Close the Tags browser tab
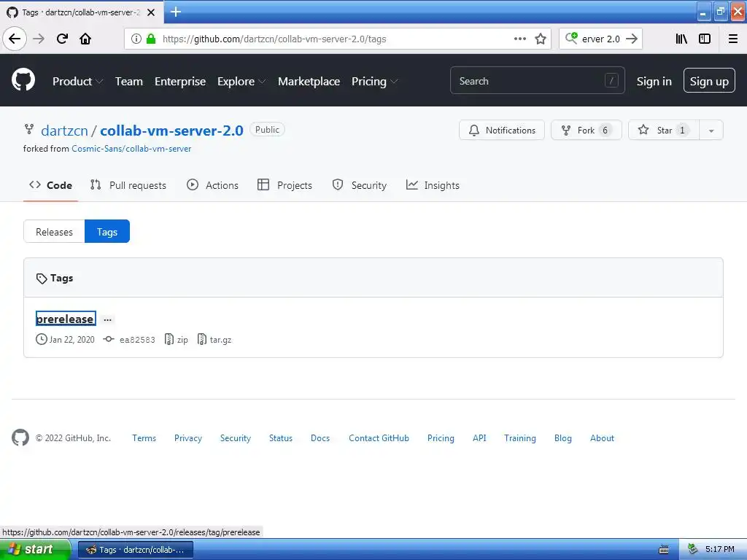Screen dimensions: 747x560 pyautogui.click(x=151, y=12)
